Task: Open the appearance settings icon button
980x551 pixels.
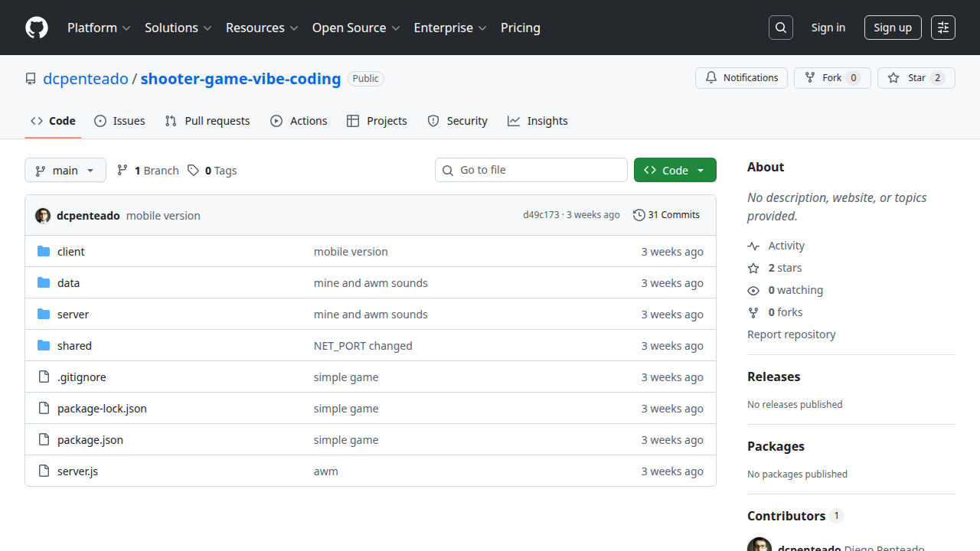Action: [943, 28]
